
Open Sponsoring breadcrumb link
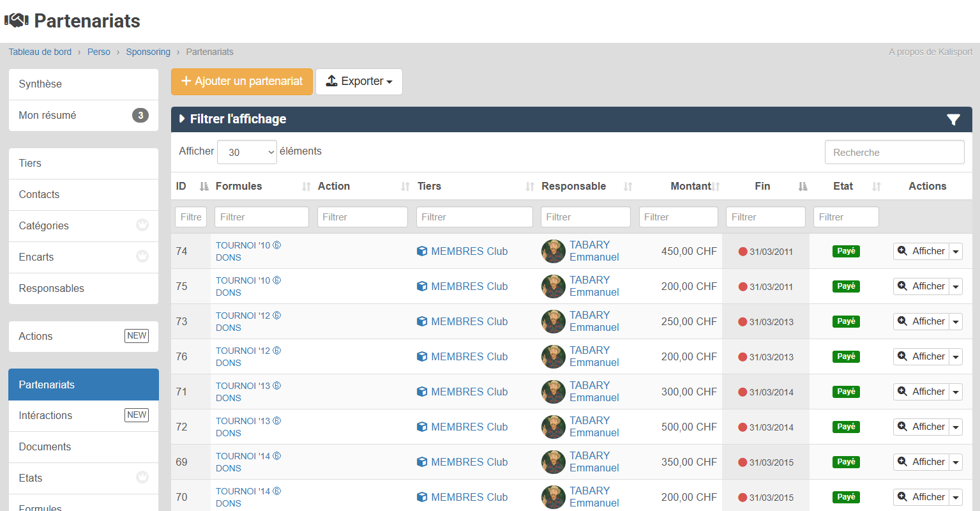pyautogui.click(x=148, y=52)
